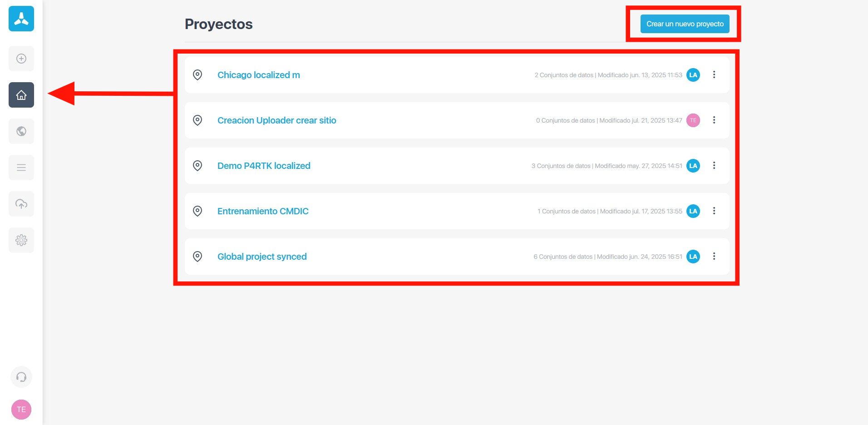Open options menu on Demo P4RTK localized
The width and height of the screenshot is (868, 425).
click(714, 166)
